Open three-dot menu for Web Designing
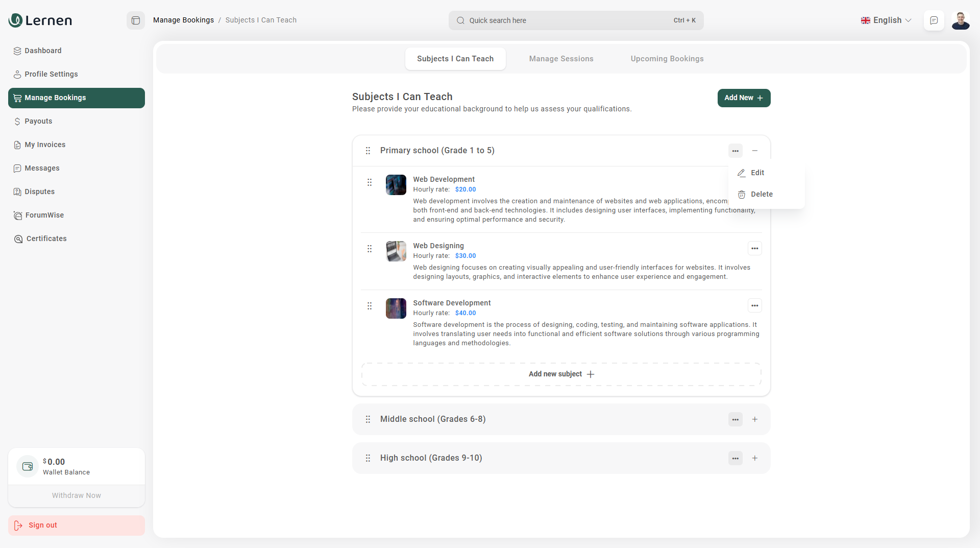The image size is (980, 548). 754,249
